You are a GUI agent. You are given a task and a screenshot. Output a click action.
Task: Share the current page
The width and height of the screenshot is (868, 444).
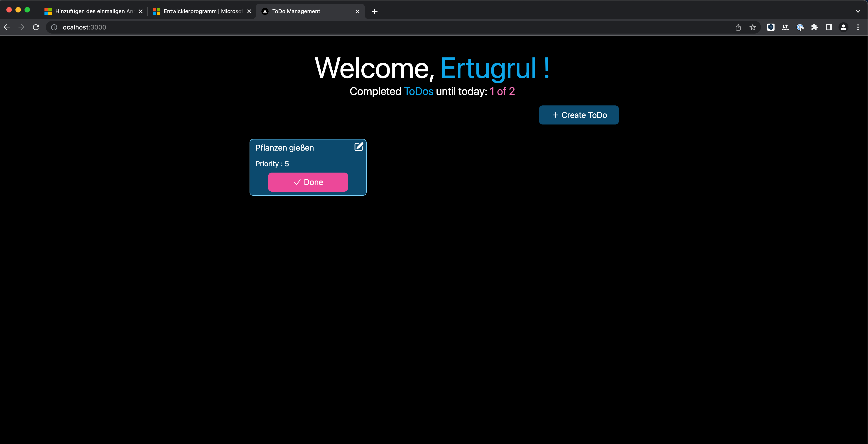pos(738,27)
